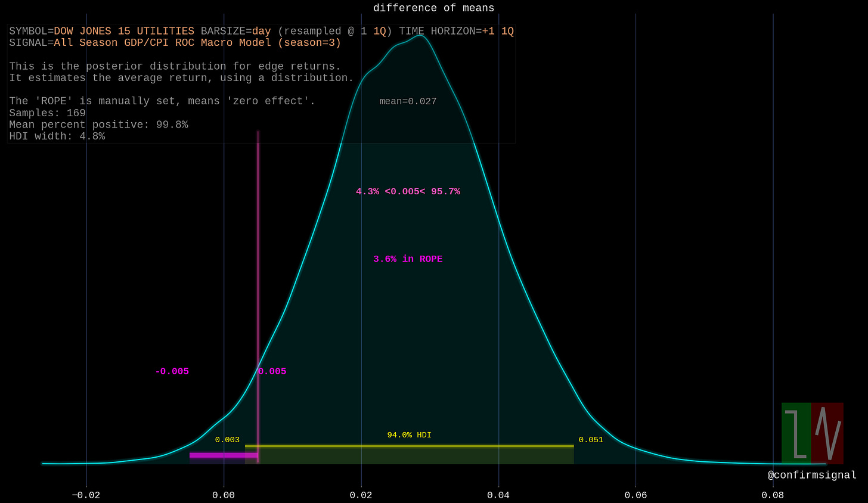Click the '0.00' x-axis tick label
This screenshot has width=868, height=503.
(224, 495)
